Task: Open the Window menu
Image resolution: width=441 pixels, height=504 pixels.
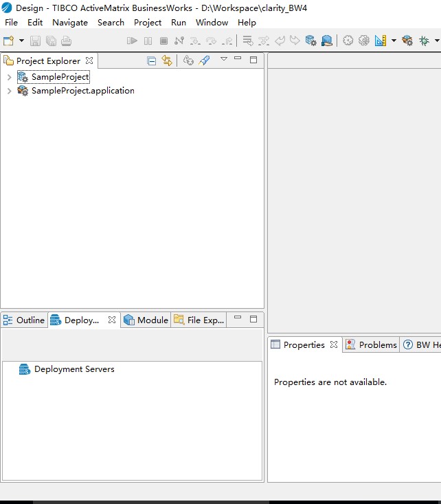Action: pyautogui.click(x=212, y=23)
